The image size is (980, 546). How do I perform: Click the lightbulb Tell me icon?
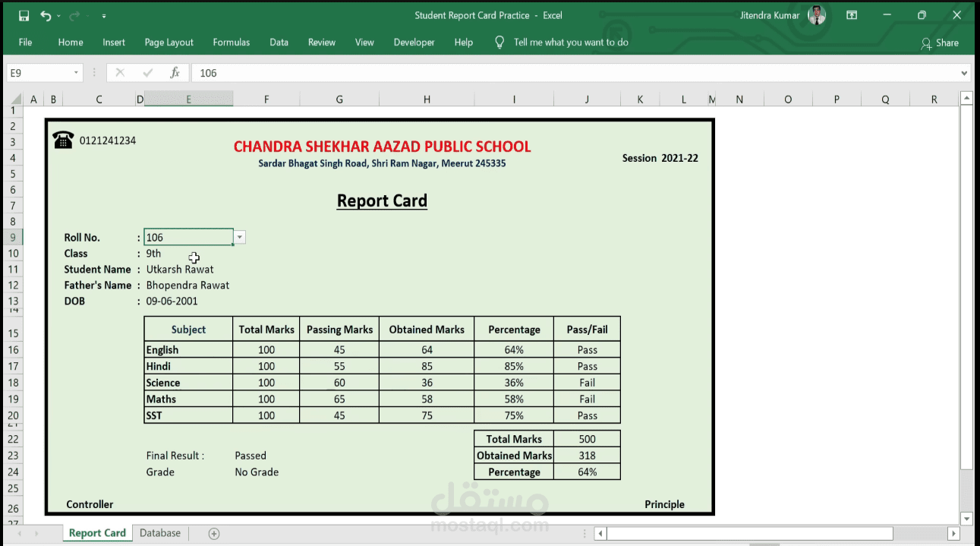pyautogui.click(x=499, y=43)
